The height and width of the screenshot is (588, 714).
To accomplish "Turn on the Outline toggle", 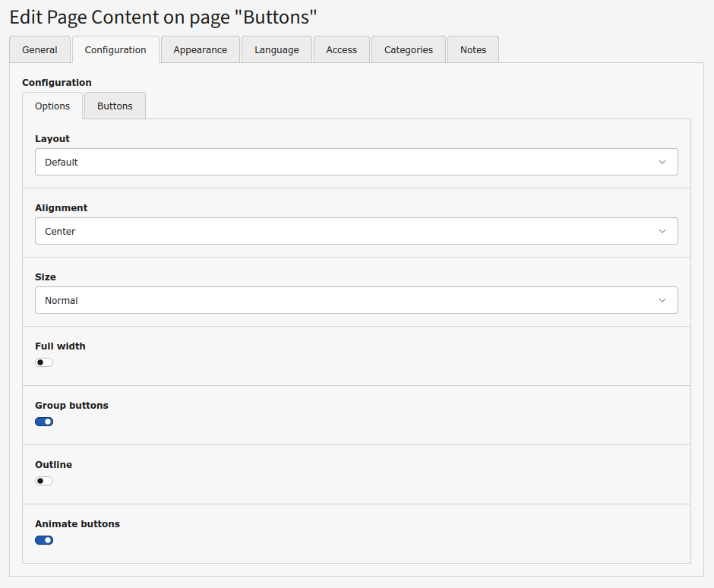I will (44, 481).
